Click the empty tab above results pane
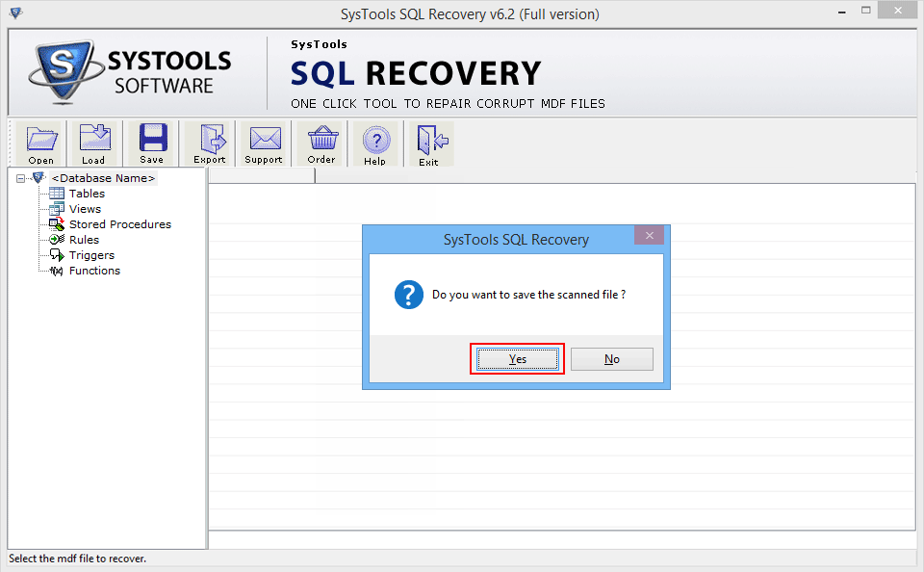Screen dimensions: 924x572 click(262, 175)
